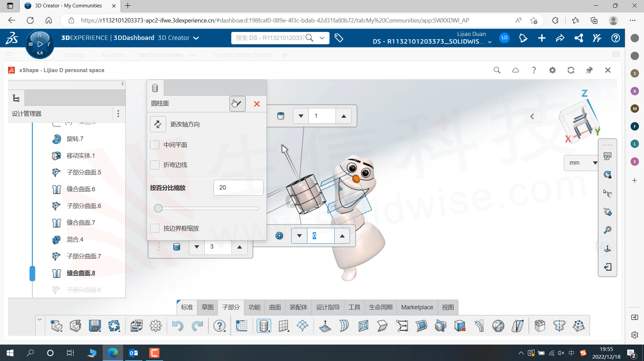644x361 pixels.
Task: Open the LD user profile avatar
Action: click(504, 38)
